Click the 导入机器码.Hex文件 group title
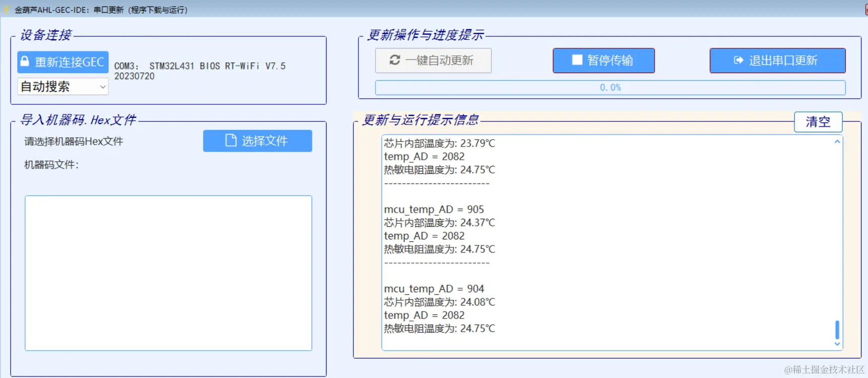868x378 pixels. [x=78, y=120]
